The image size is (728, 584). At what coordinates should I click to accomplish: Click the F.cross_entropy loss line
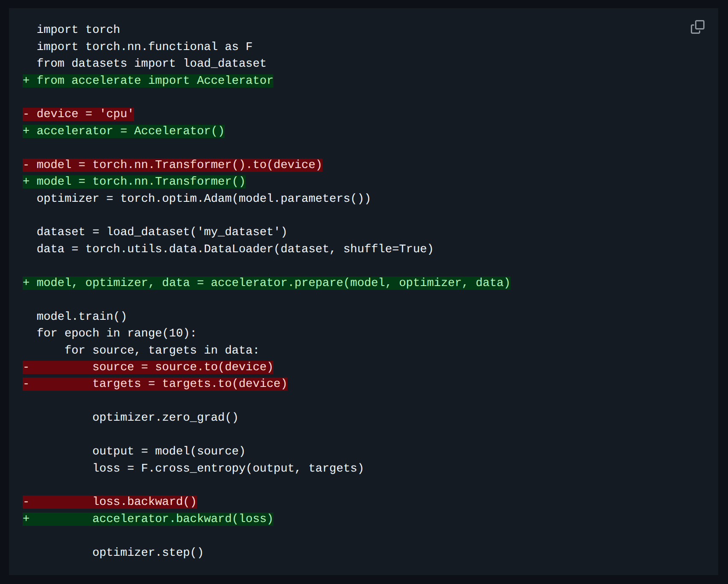[x=228, y=468]
